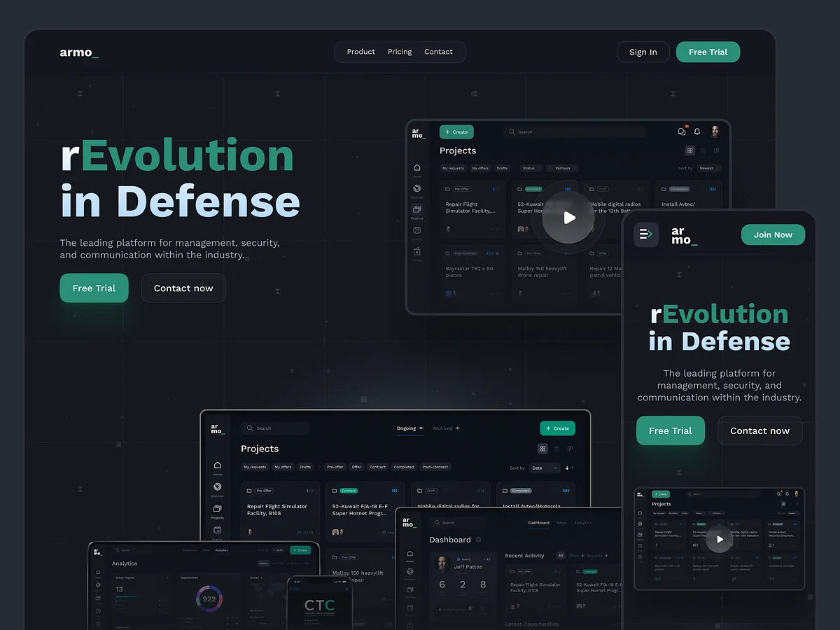Image resolution: width=840 pixels, height=630 pixels.
Task: Tap the hamburger menu icon in phone mockup
Action: 646,234
